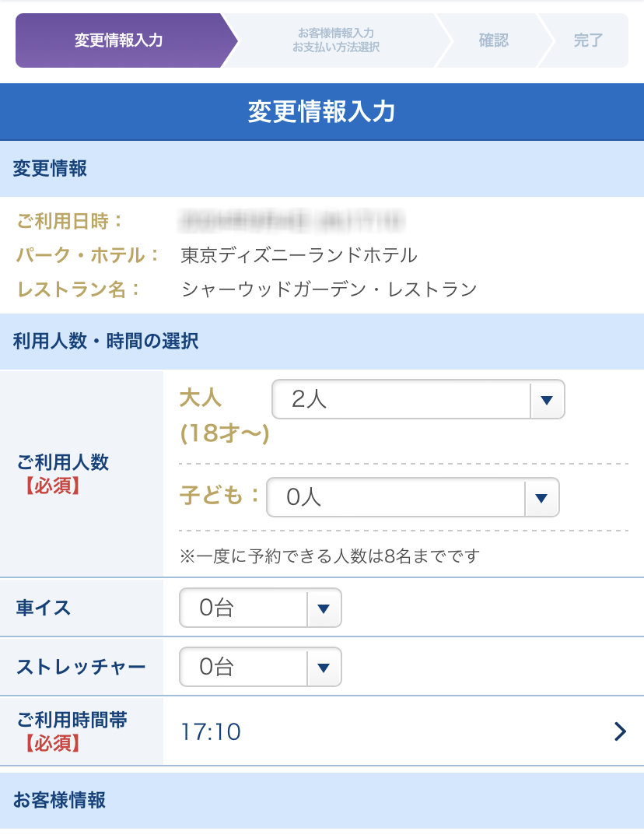
Task: Select the 完了 step
Action: point(587,40)
